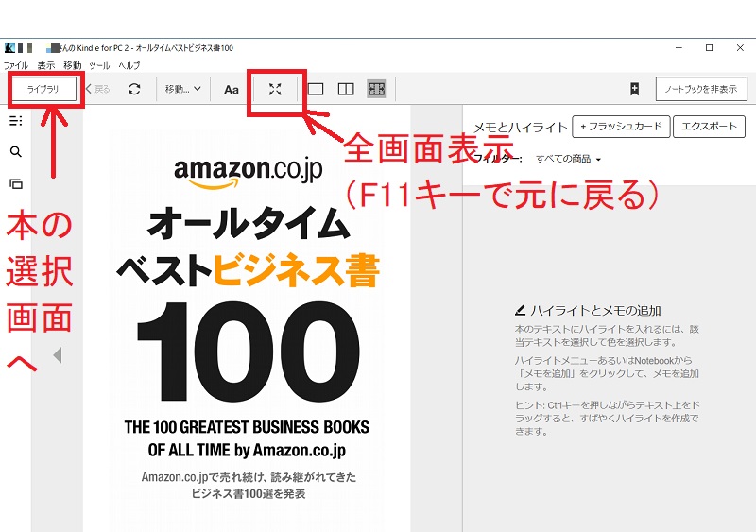Viewport: 756px width, 532px height.
Task: Select the auto multi-column layout icon
Action: click(x=376, y=89)
